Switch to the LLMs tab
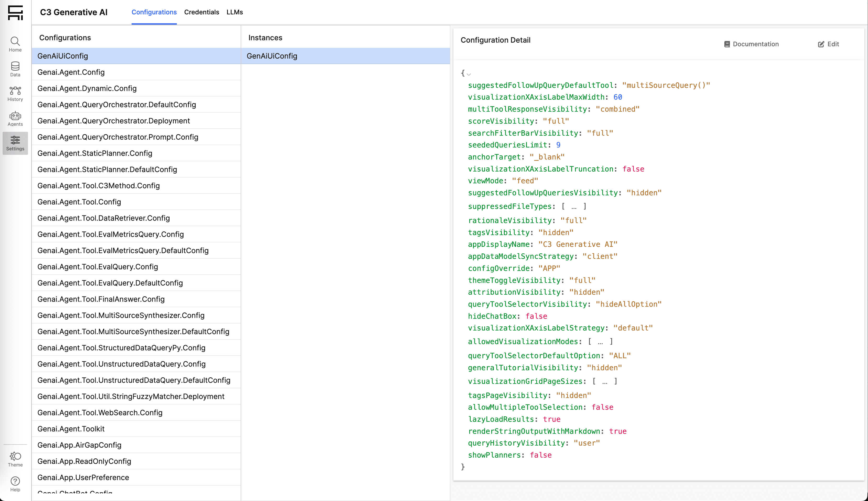Screen dimensions: 868x501 click(234, 12)
